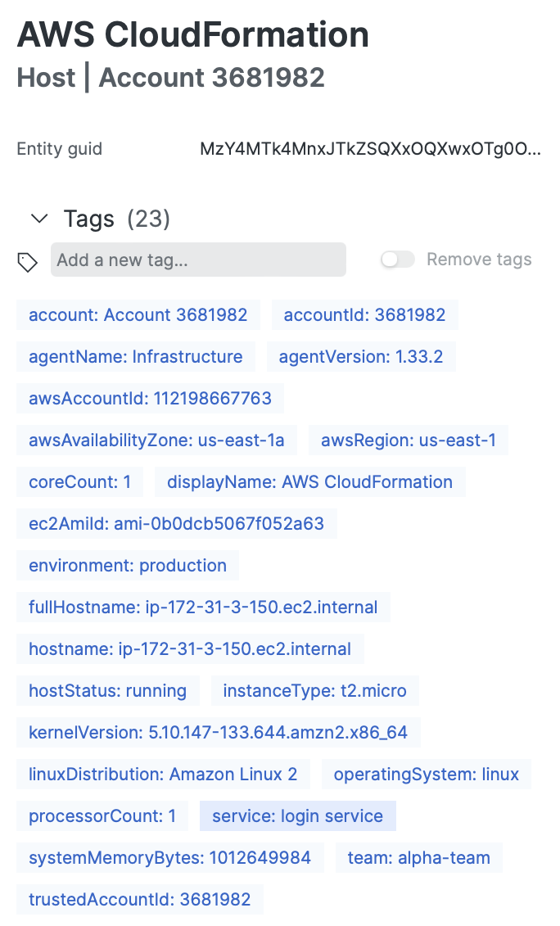Click the hostStatus: running tag
Image resolution: width=560 pixels, height=926 pixels.
[107, 690]
